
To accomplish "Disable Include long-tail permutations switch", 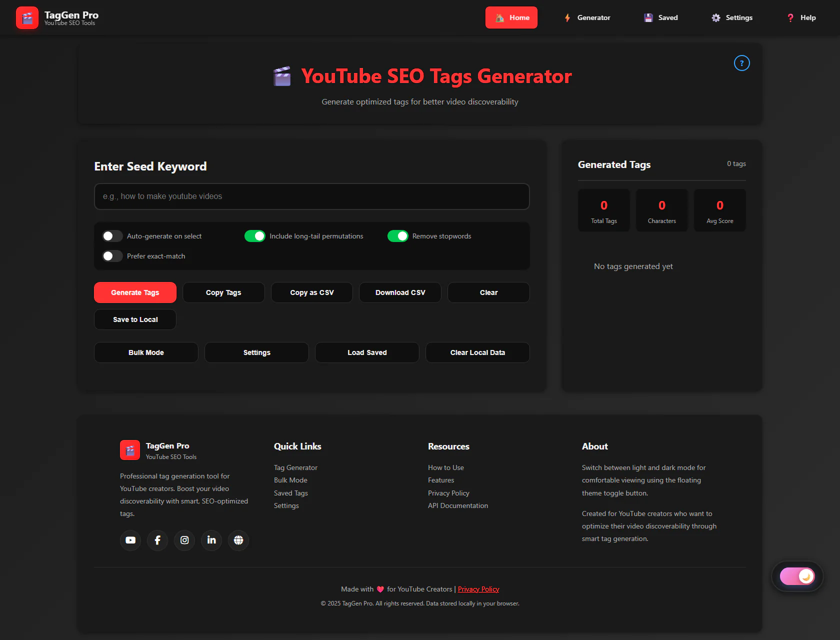I will [x=255, y=236].
